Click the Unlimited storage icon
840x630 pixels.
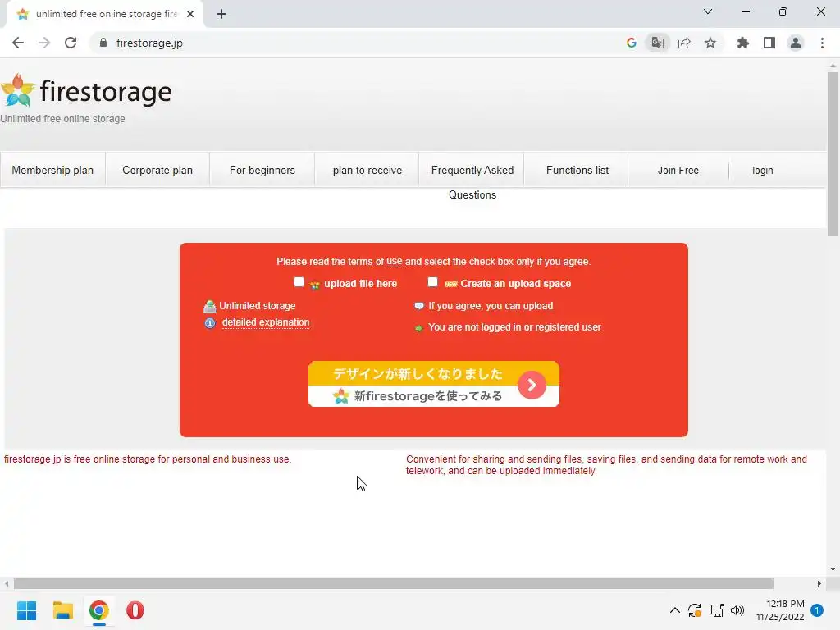pyautogui.click(x=209, y=306)
